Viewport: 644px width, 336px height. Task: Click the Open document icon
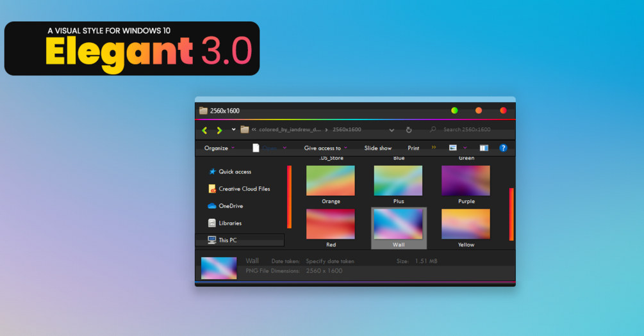point(256,148)
